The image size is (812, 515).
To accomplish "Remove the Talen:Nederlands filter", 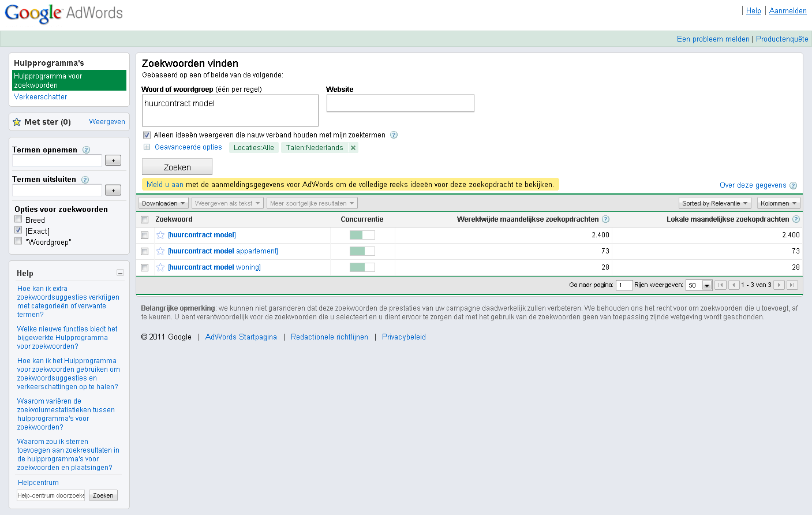I will pos(353,148).
